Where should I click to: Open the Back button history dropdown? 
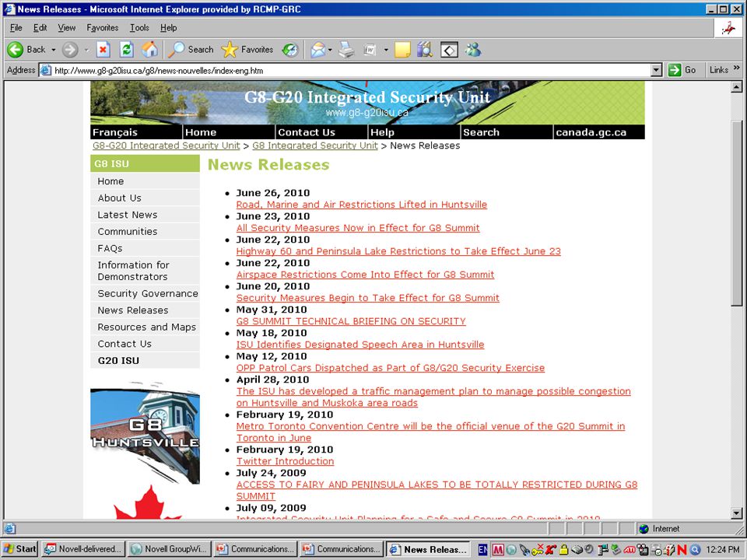(54, 50)
